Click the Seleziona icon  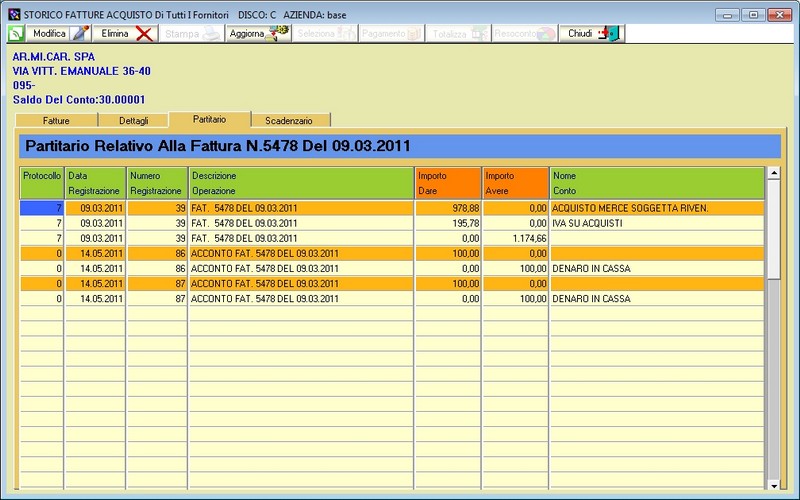point(346,34)
